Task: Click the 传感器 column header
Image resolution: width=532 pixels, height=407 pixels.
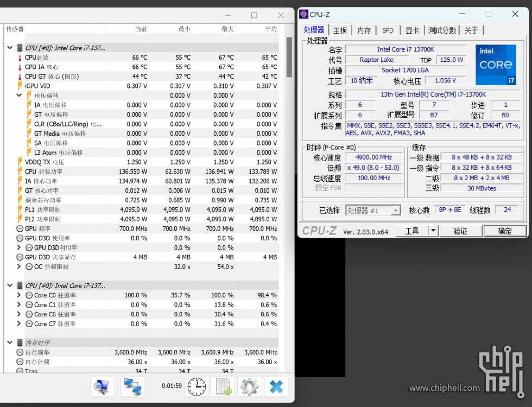Action: click(x=55, y=29)
